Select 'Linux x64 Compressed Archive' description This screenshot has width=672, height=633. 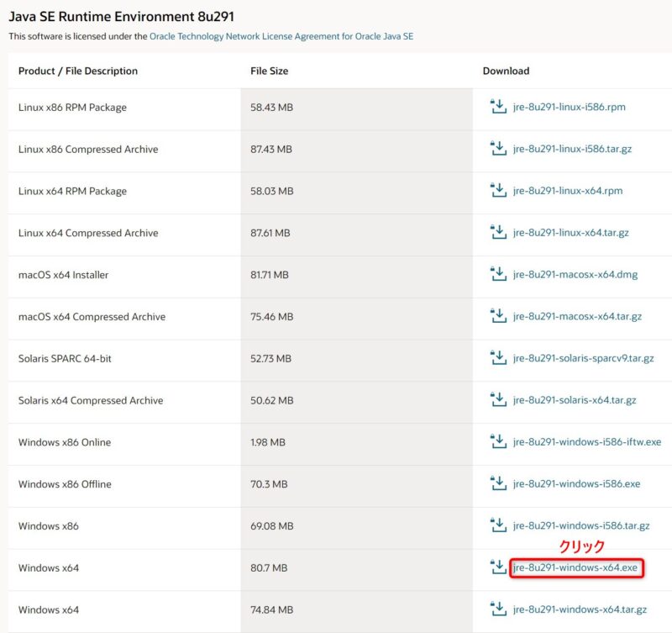pyautogui.click(x=88, y=233)
